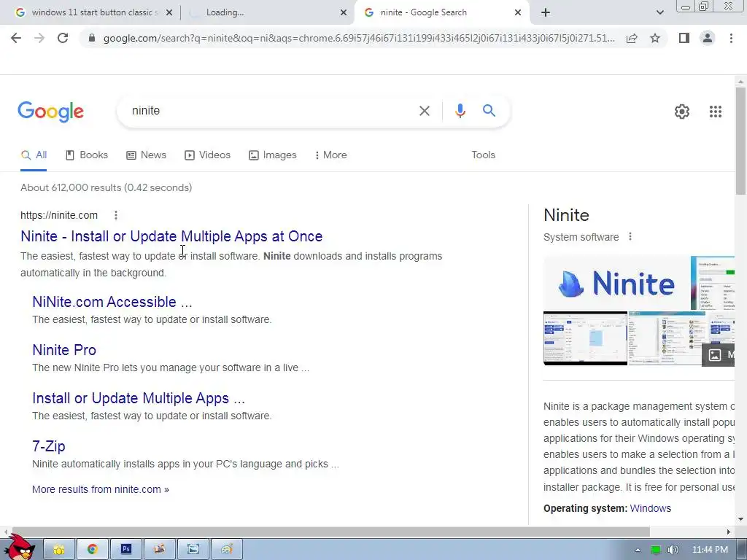Image resolution: width=747 pixels, height=560 pixels.
Task: Click the address bar URL
Action: tap(358, 38)
